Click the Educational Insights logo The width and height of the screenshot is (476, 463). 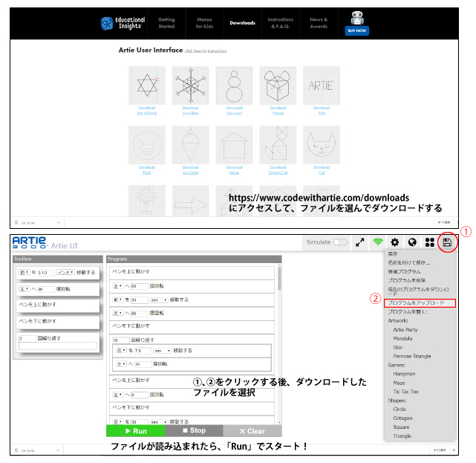tap(123, 23)
